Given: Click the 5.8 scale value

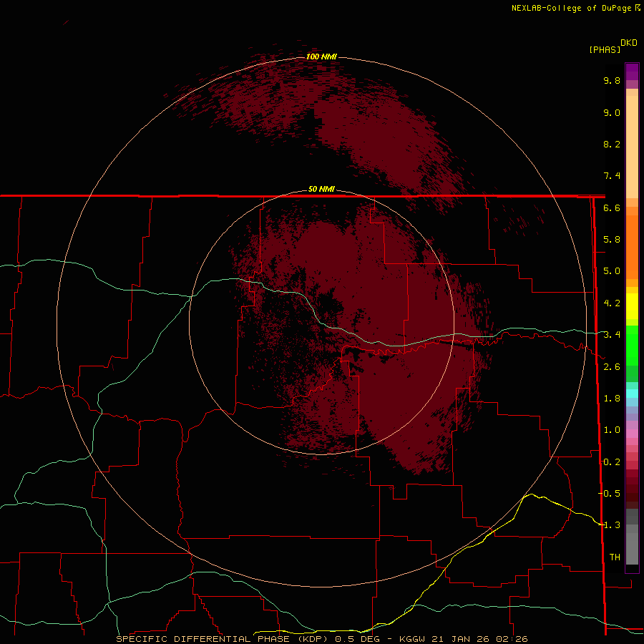Looking at the screenshot, I should 612,240.
